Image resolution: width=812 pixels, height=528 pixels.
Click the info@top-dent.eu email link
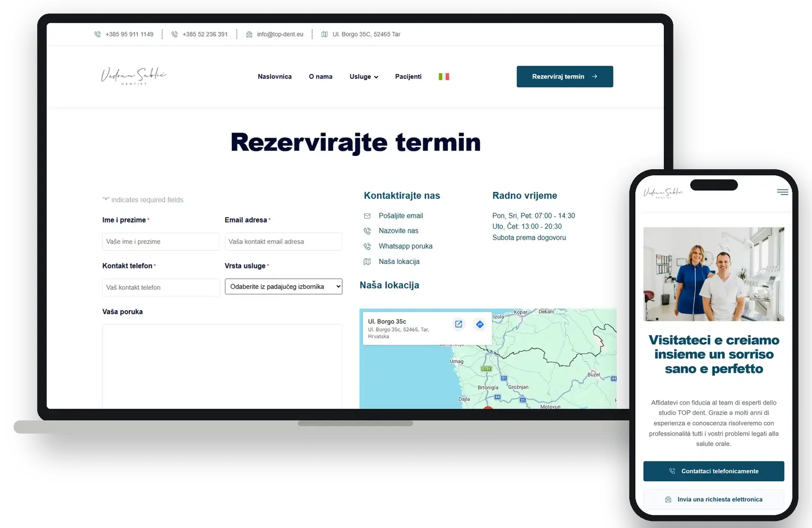280,35
